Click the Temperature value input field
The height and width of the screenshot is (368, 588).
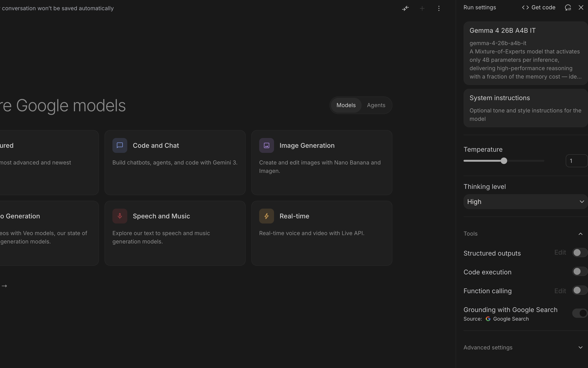coord(577,161)
